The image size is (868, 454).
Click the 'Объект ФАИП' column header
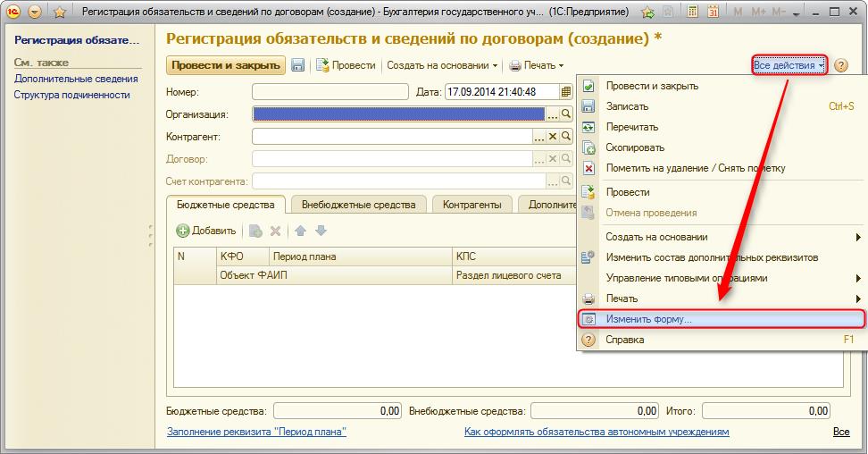(x=334, y=275)
